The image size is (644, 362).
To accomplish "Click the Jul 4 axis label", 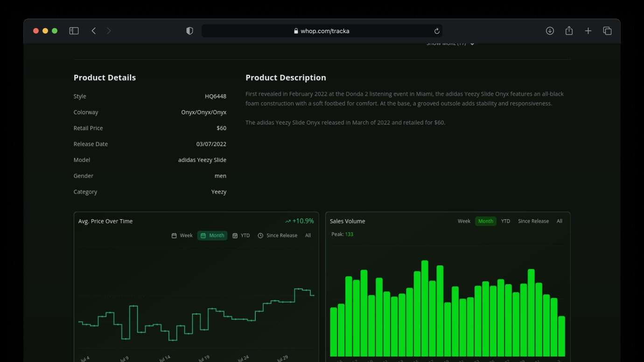I will click(84, 359).
